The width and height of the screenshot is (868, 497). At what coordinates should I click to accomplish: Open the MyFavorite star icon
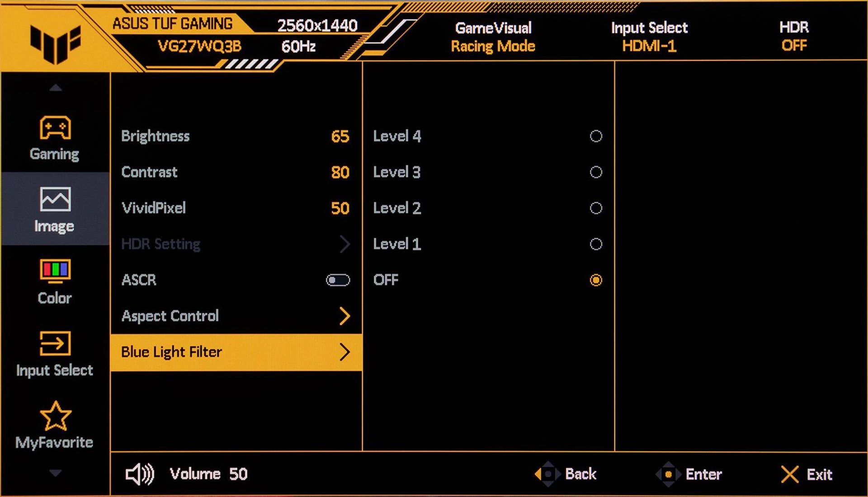[x=55, y=416]
